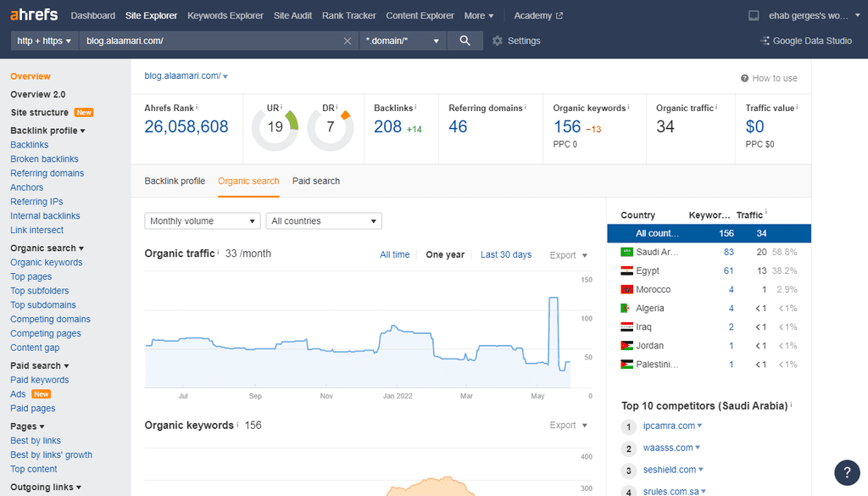Expand the ipcamra.com competitor dropdown
Screen dimensions: 868x496
pyautogui.click(x=699, y=426)
